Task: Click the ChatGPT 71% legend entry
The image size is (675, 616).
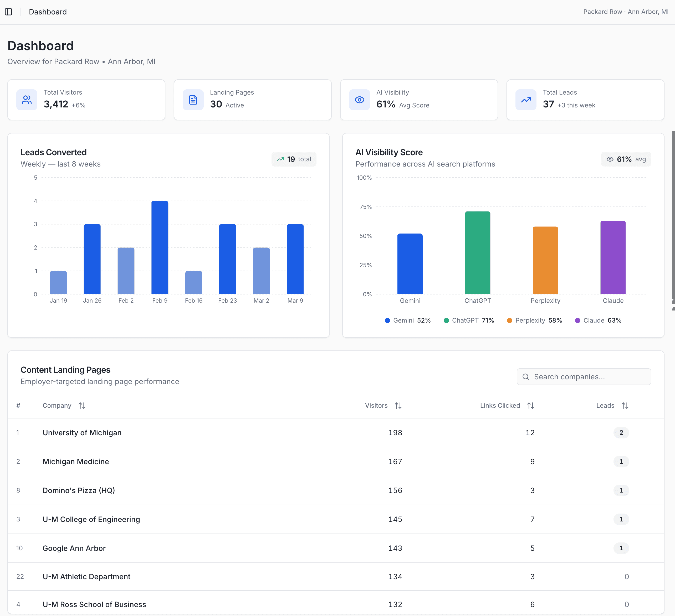Action: 469,320
